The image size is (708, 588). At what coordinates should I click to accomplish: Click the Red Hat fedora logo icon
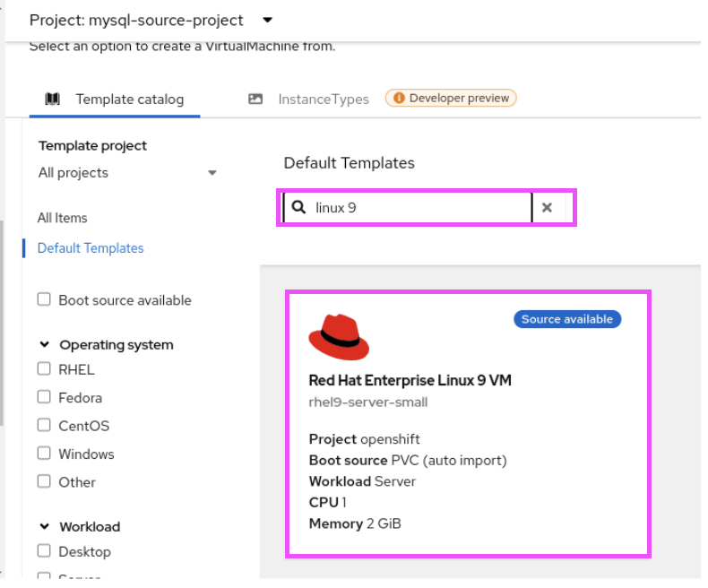click(x=339, y=337)
